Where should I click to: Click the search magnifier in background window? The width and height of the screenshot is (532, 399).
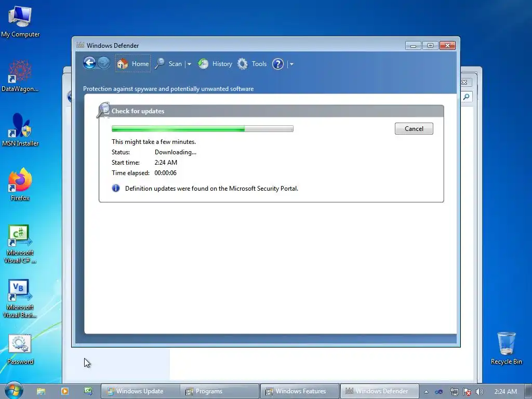pos(467,97)
